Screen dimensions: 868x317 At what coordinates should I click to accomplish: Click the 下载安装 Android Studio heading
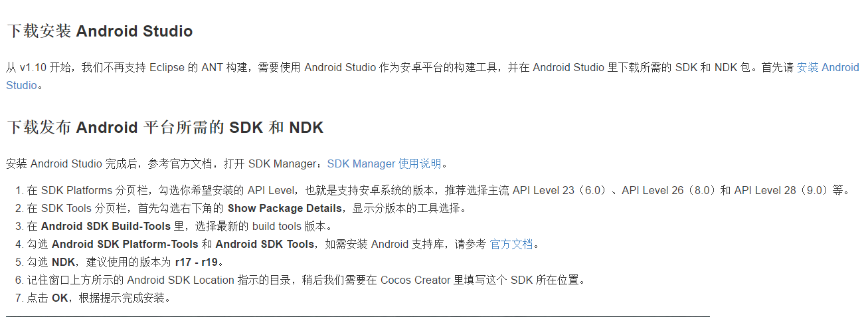(100, 31)
